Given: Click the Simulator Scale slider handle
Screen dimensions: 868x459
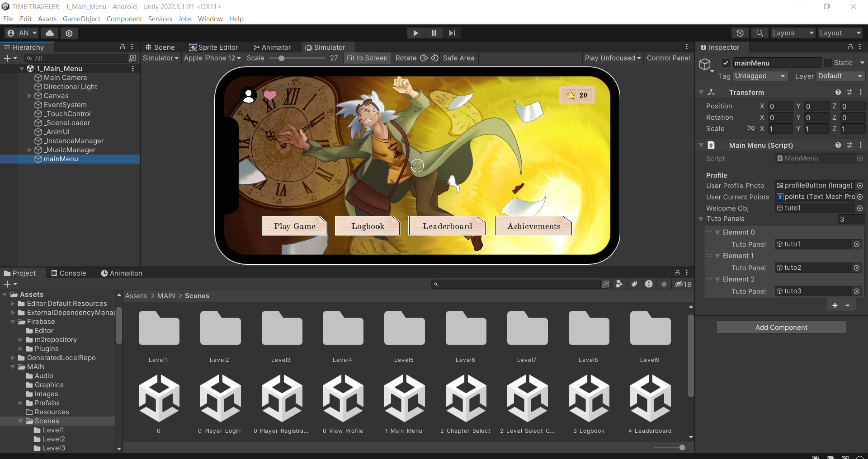Looking at the screenshot, I should pos(281,58).
